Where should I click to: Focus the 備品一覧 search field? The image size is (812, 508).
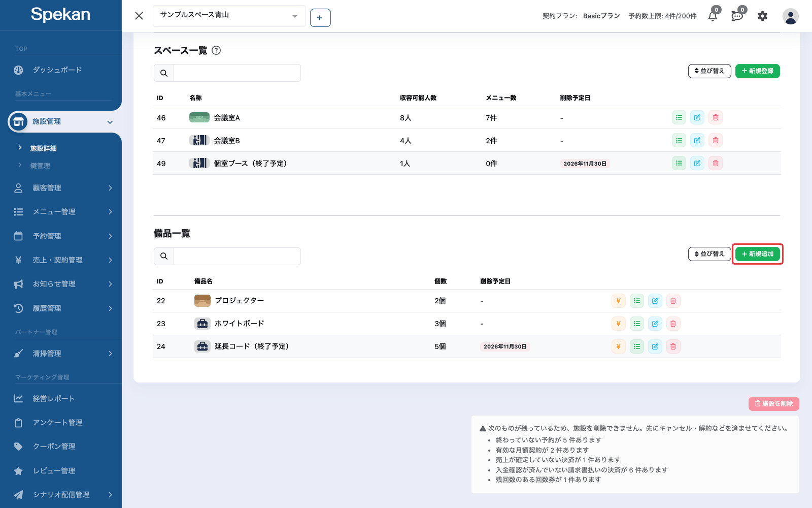pos(237,256)
